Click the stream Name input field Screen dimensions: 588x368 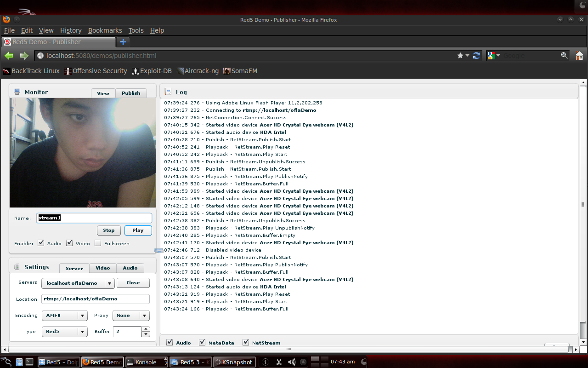tap(94, 218)
